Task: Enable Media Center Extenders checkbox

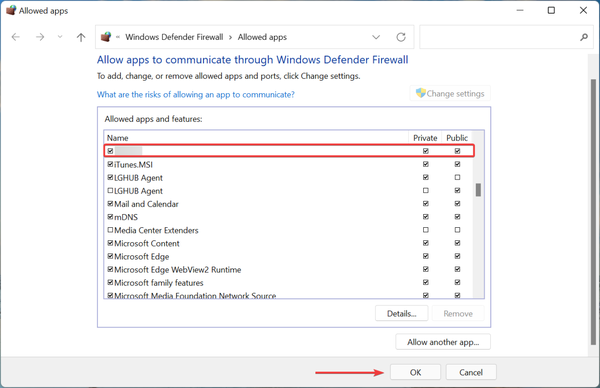Action: click(x=110, y=230)
